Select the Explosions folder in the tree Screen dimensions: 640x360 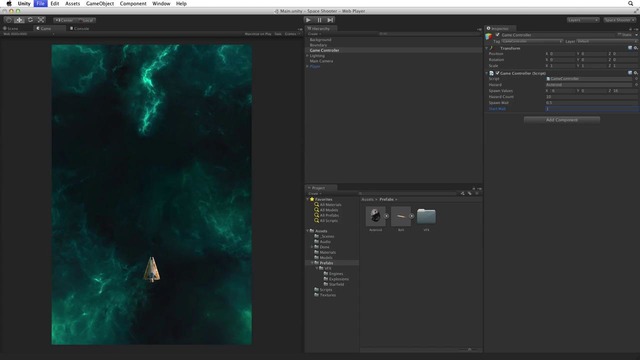336,279
